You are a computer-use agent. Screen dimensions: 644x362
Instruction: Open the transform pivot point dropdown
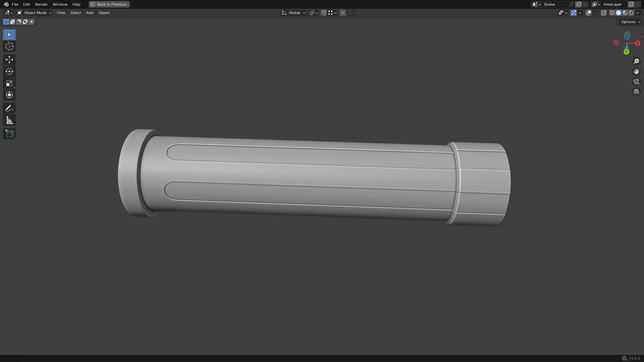(313, 13)
